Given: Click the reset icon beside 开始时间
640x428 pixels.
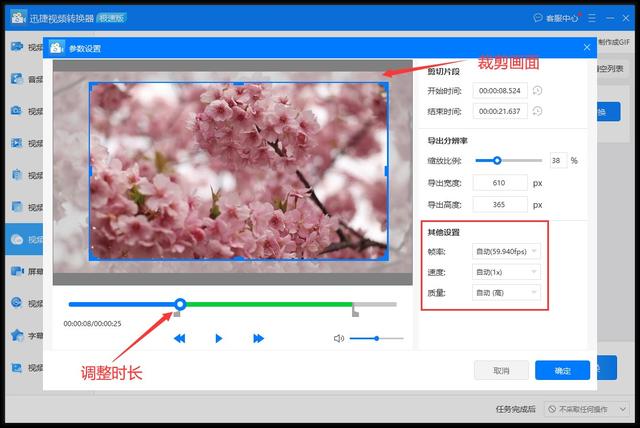Looking at the screenshot, I should [538, 91].
